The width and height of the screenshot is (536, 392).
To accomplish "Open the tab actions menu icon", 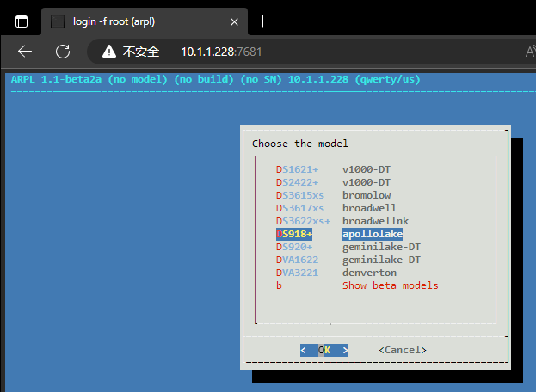I will [x=22, y=21].
